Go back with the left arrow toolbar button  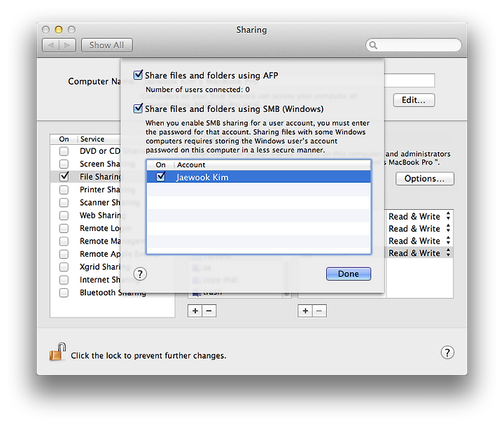tap(51, 45)
